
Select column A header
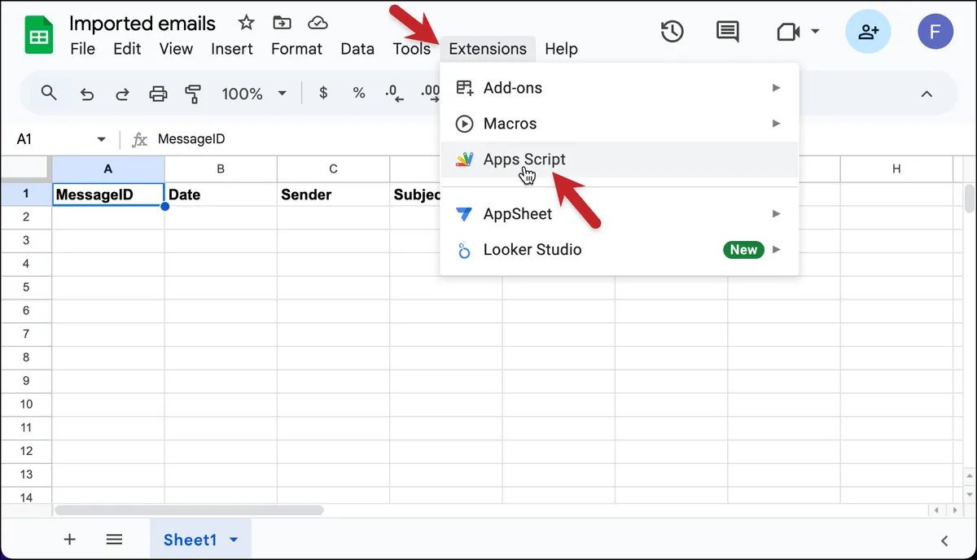click(108, 169)
